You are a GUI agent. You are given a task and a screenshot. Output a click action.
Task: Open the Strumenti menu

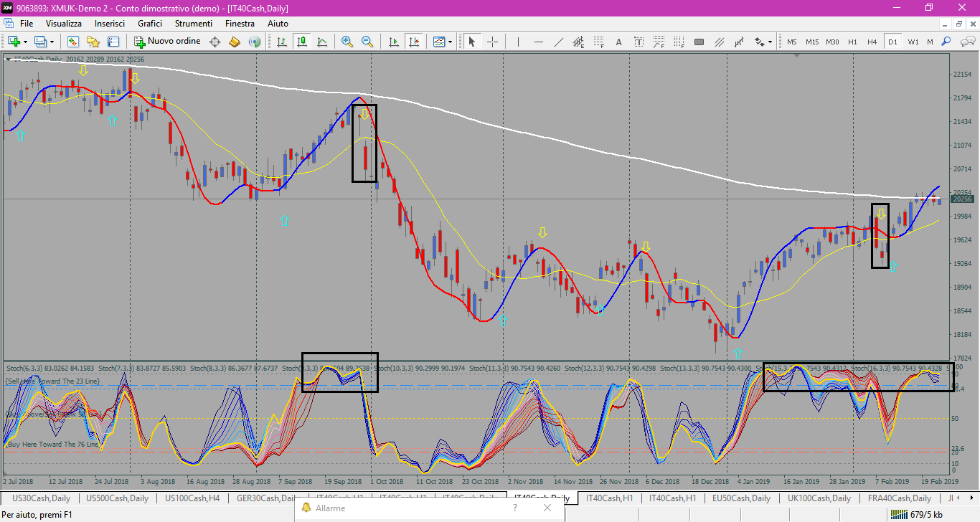pyautogui.click(x=194, y=24)
